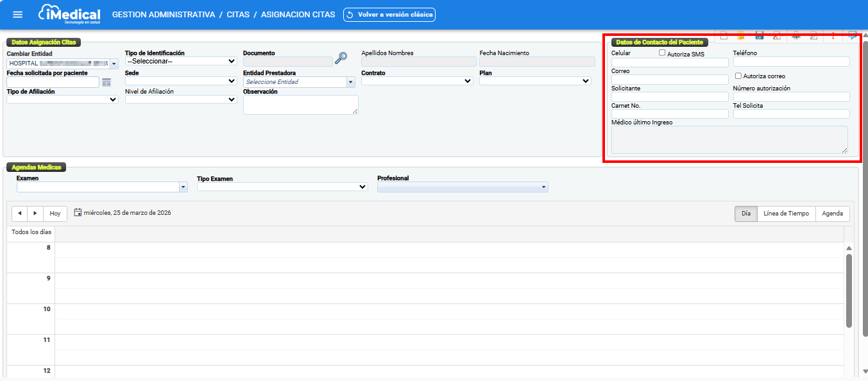Click the Celular input field
The width and height of the screenshot is (868, 381).
tap(670, 63)
